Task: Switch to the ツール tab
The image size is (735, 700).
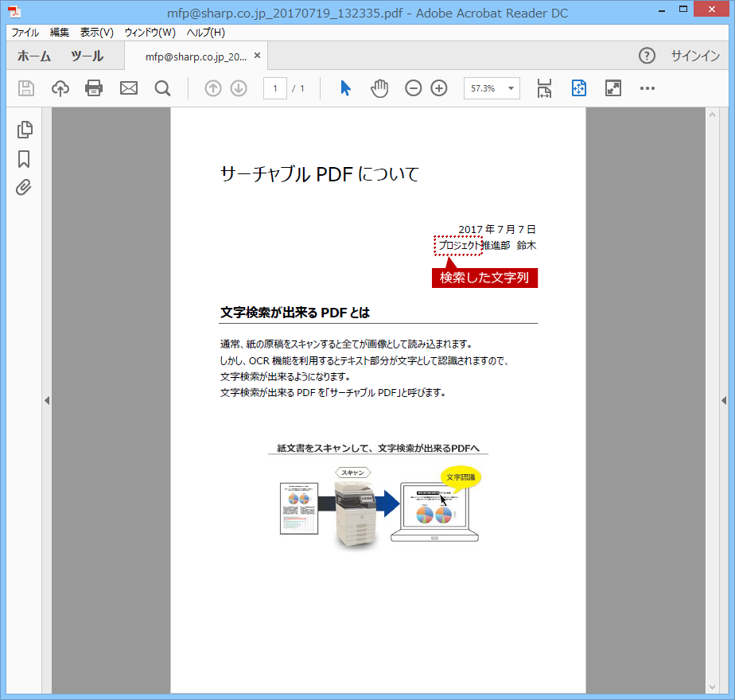Action: (x=87, y=56)
